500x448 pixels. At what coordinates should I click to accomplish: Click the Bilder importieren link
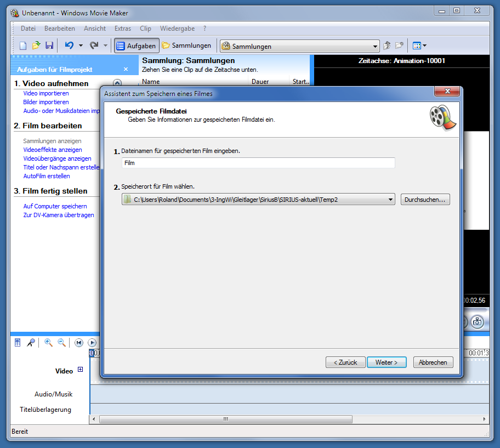click(x=46, y=102)
